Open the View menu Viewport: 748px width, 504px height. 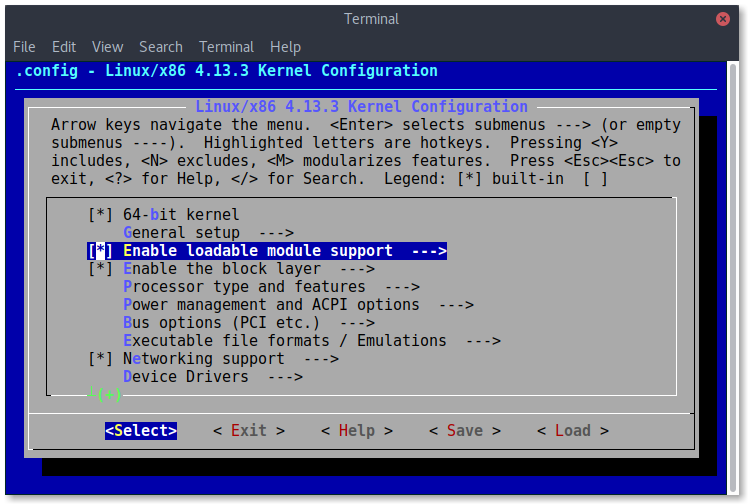107,47
